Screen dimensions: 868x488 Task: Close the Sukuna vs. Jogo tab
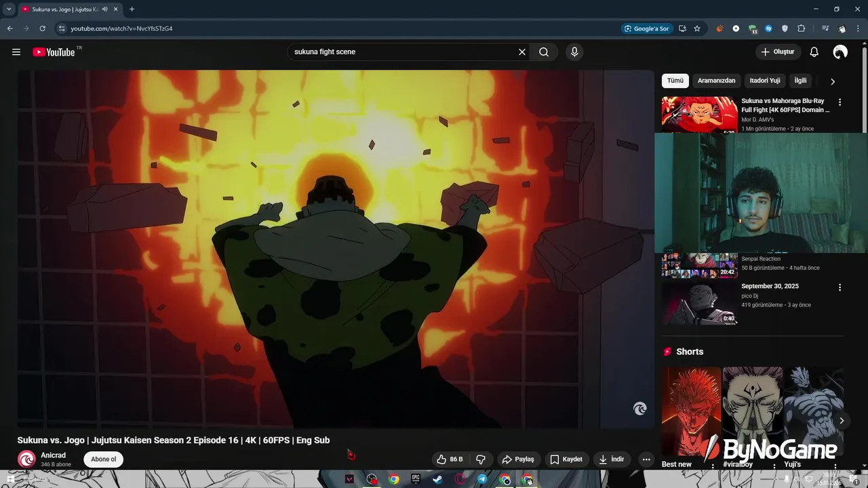(117, 9)
